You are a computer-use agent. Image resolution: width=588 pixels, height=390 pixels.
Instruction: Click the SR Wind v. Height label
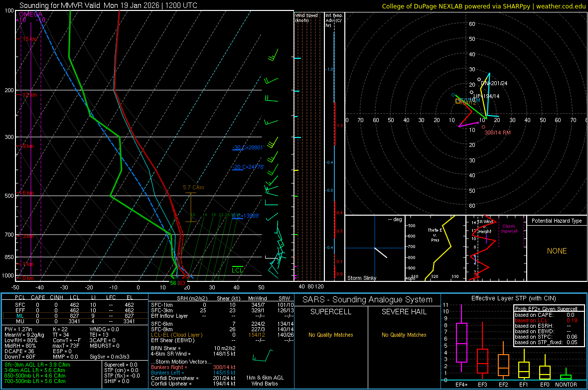pyautogui.click(x=485, y=227)
